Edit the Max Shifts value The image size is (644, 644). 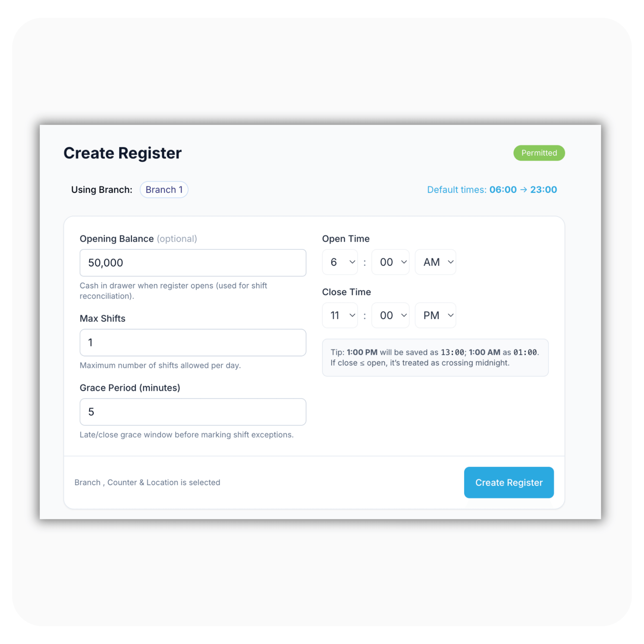coord(193,342)
